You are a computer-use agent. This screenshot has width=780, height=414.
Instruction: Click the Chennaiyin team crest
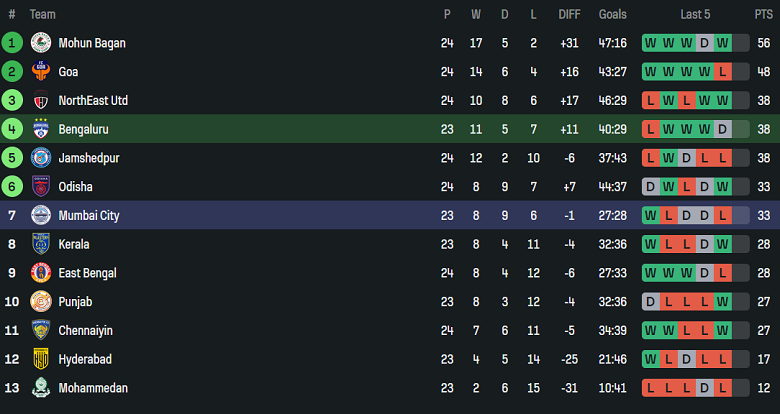click(x=41, y=330)
